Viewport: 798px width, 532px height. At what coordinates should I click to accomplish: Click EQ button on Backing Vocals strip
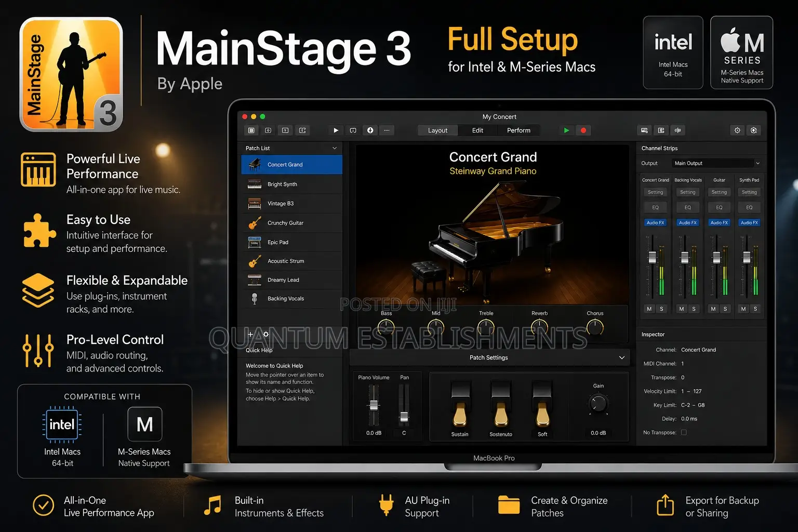tap(688, 207)
